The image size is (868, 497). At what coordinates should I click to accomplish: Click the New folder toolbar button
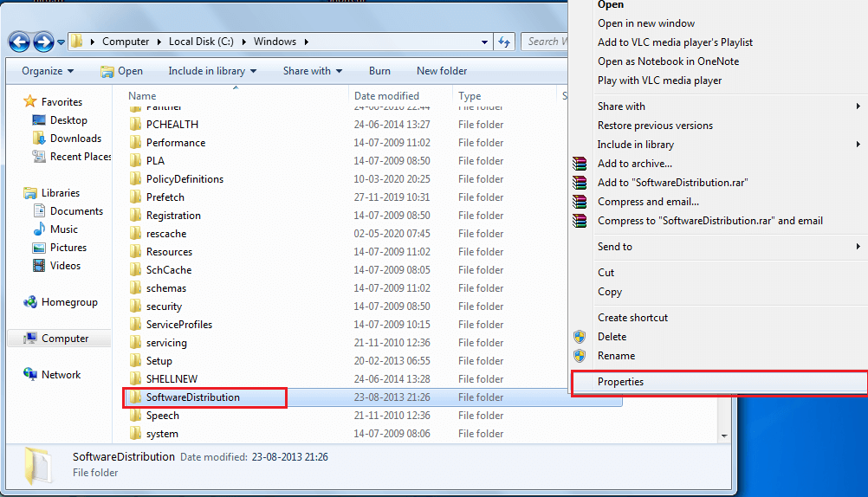pyautogui.click(x=442, y=71)
